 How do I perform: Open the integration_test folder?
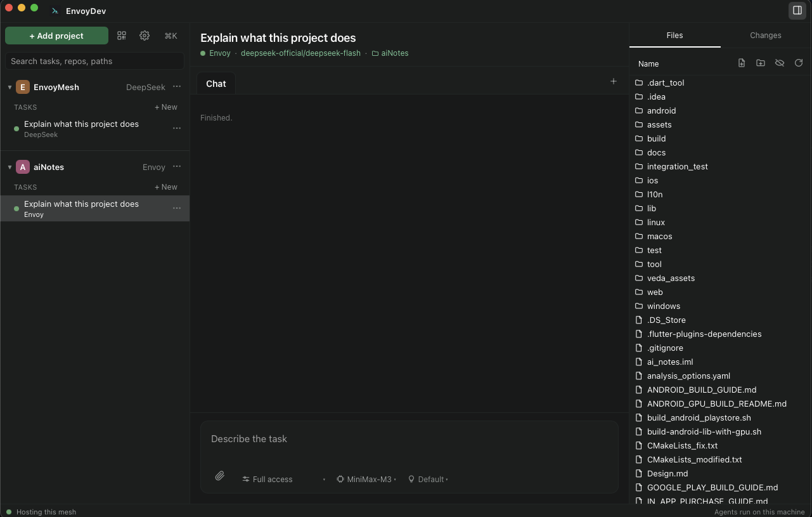(721, 166)
